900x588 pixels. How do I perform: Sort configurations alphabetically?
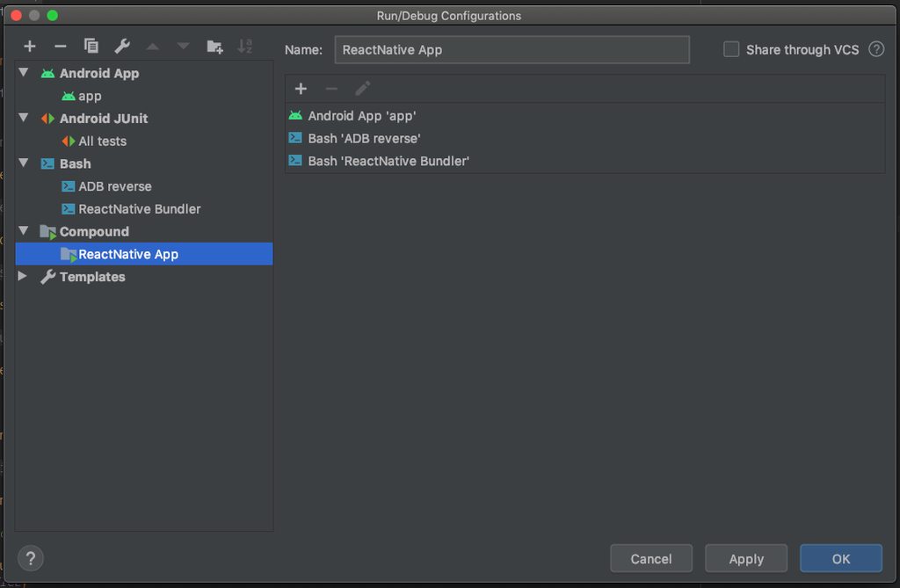coord(245,46)
